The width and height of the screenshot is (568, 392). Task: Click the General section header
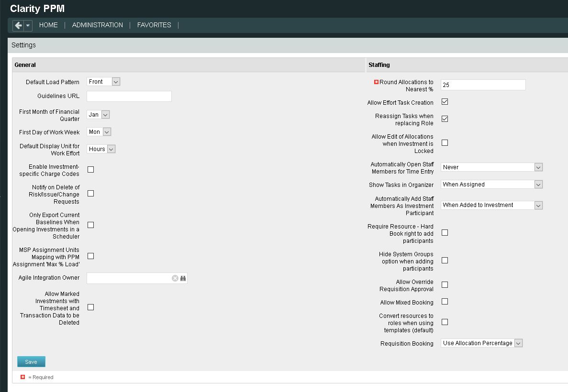(x=25, y=65)
